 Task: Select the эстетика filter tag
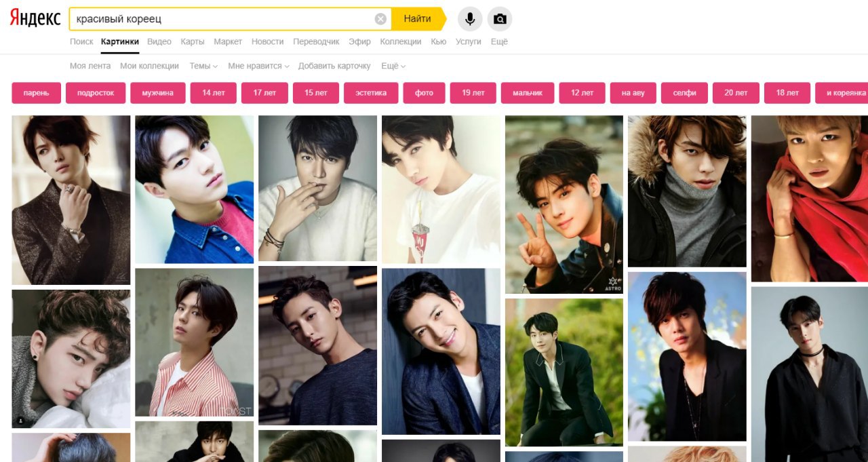pos(371,93)
